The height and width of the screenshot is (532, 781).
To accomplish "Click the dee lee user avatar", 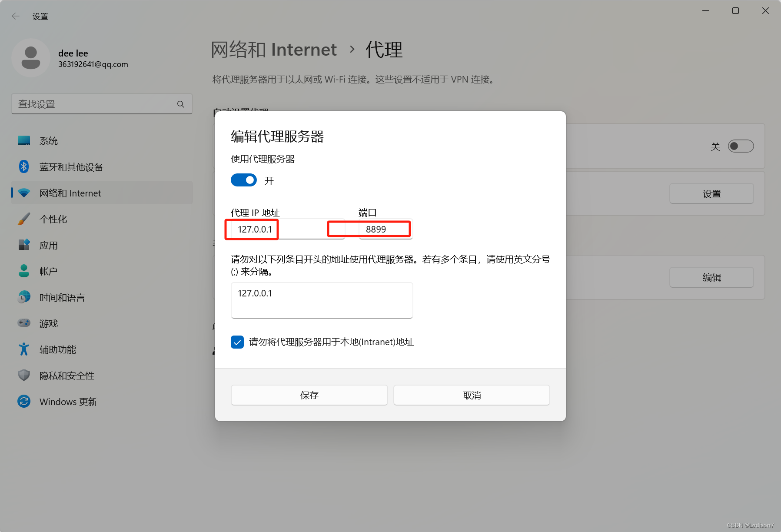I will click(31, 58).
